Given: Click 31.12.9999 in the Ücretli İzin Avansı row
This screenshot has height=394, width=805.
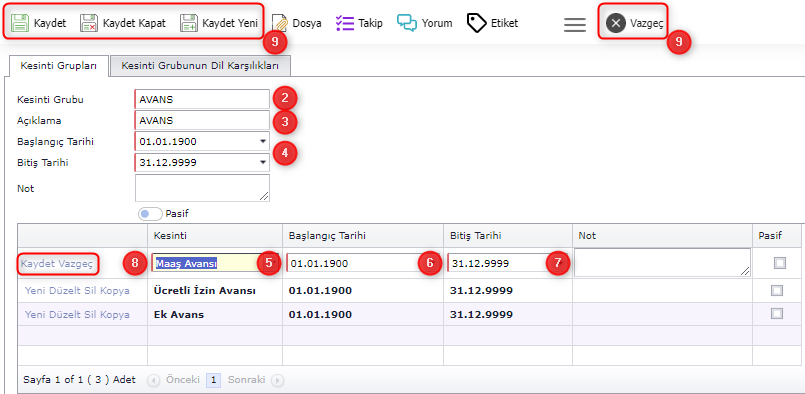Looking at the screenshot, I should (x=481, y=291).
